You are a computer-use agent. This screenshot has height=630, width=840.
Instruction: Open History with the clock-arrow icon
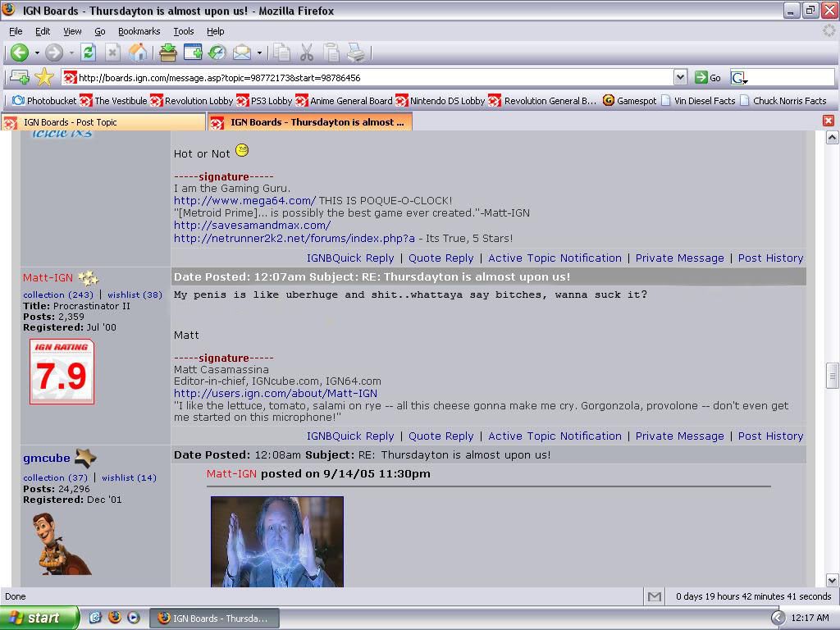click(x=217, y=52)
